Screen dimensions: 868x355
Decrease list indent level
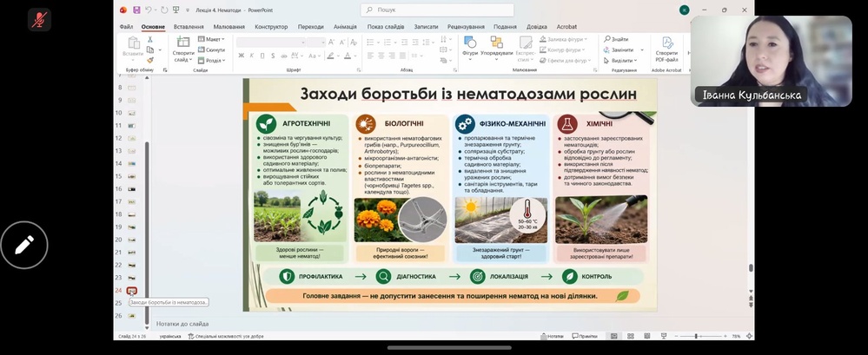[x=404, y=42]
